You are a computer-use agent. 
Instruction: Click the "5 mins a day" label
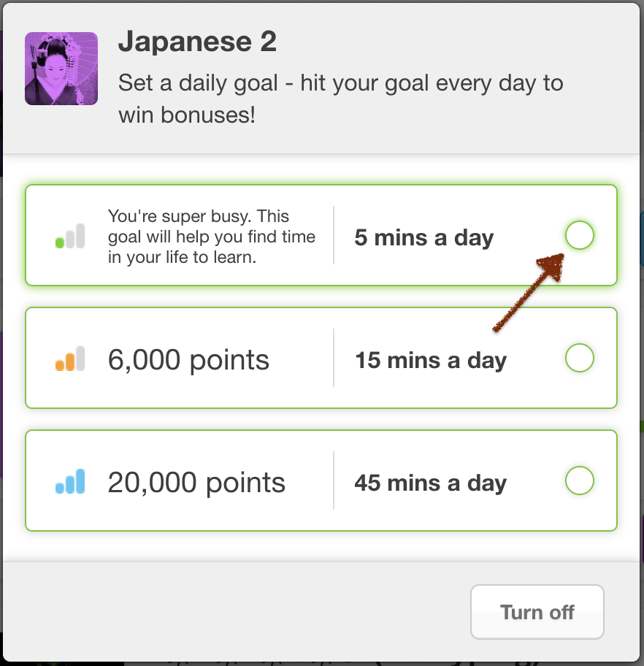coord(424,238)
